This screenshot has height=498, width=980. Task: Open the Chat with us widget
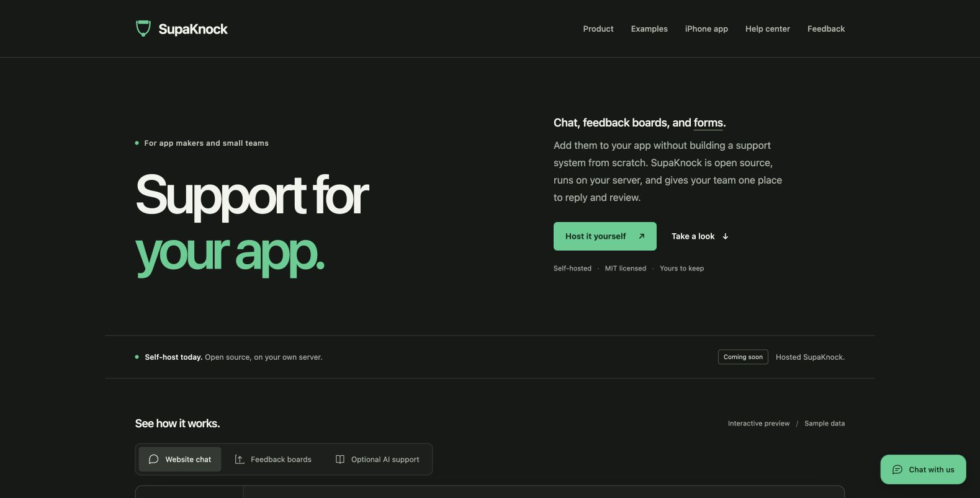(924, 469)
